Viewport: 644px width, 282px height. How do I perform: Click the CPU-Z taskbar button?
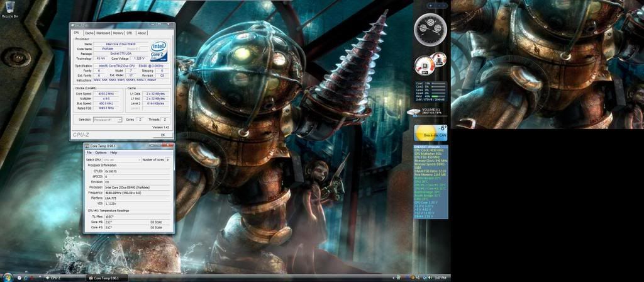tap(65, 278)
